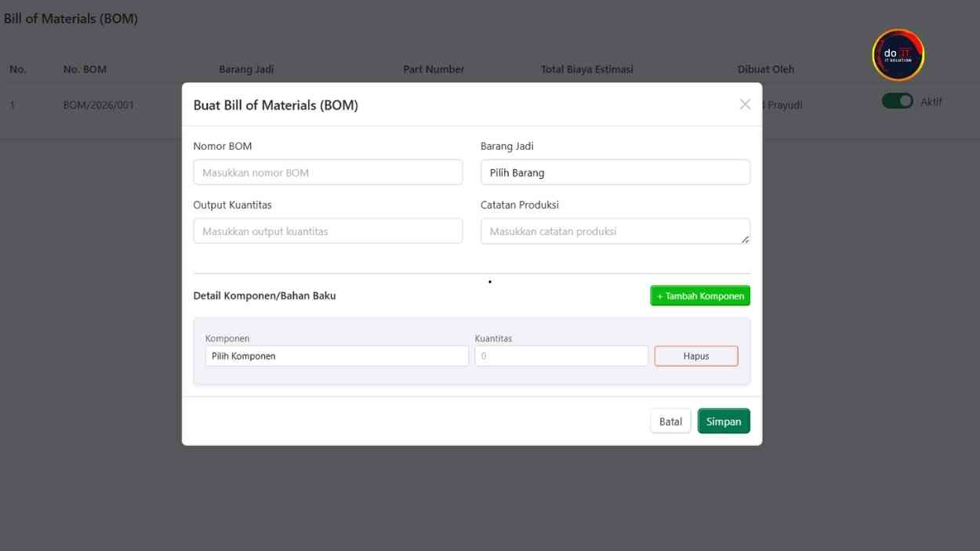Click the do IT Solution logo icon
The height and width of the screenshot is (551, 980).
point(897,55)
